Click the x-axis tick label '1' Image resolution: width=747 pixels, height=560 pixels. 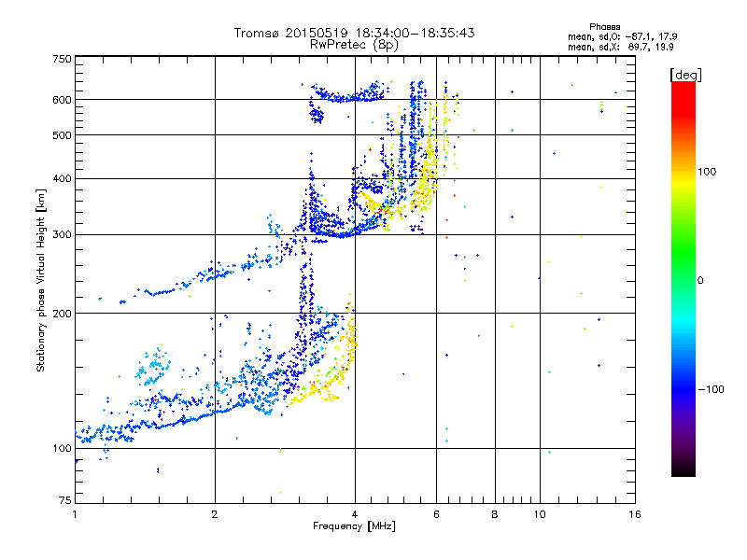(75, 514)
